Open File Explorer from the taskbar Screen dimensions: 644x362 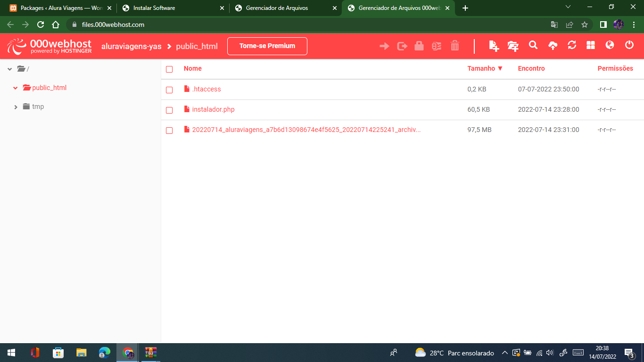click(82, 353)
